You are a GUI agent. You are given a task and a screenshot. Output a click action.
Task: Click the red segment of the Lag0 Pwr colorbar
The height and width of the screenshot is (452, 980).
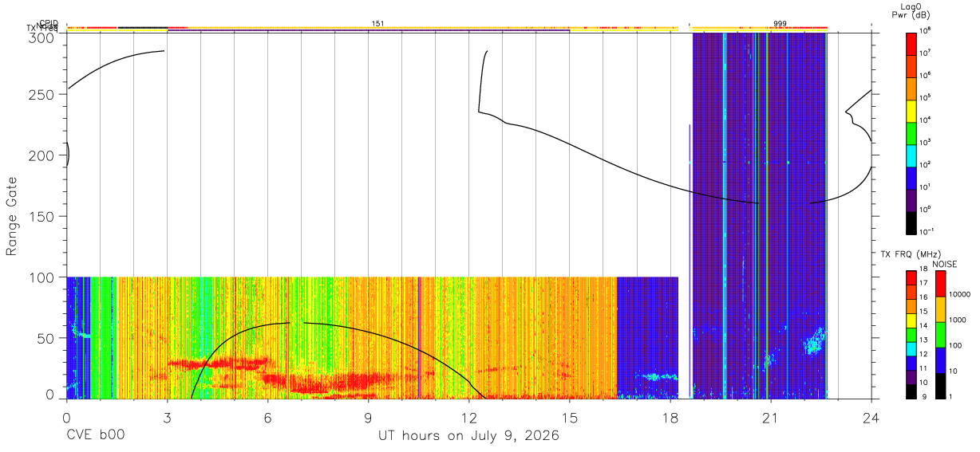tap(911, 42)
